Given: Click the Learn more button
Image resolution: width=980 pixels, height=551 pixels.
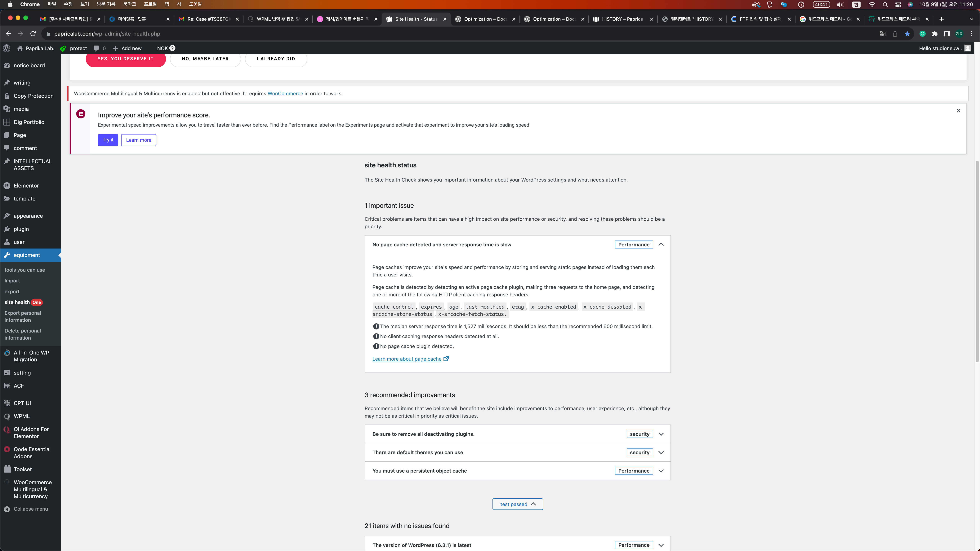Looking at the screenshot, I should [138, 140].
